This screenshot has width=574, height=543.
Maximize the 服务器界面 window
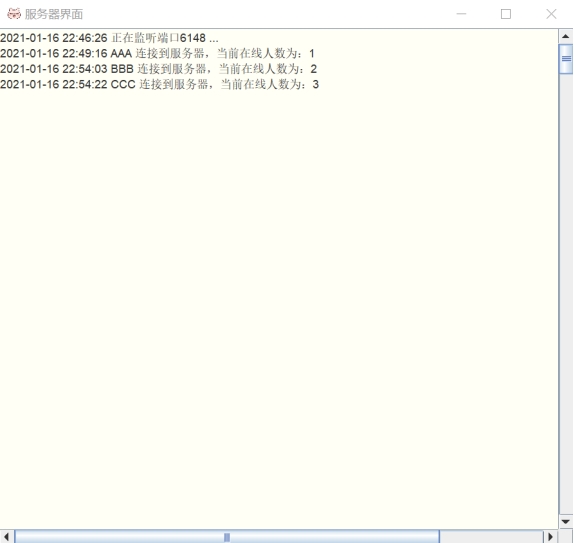506,14
